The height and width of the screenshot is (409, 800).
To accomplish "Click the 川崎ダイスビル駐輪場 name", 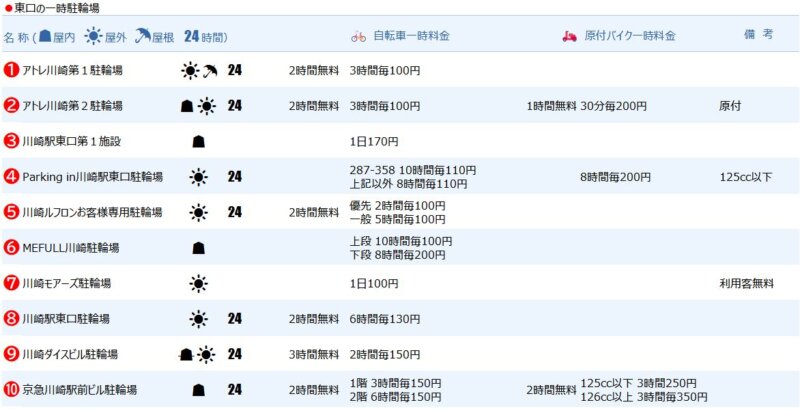I will click(70, 354).
